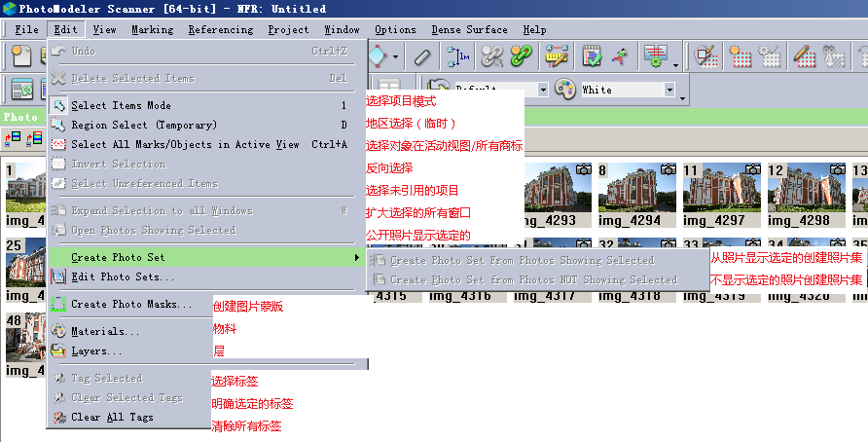The height and width of the screenshot is (442, 868).
Task: Open the Surface tool dropdown arrow
Action: click(395, 56)
